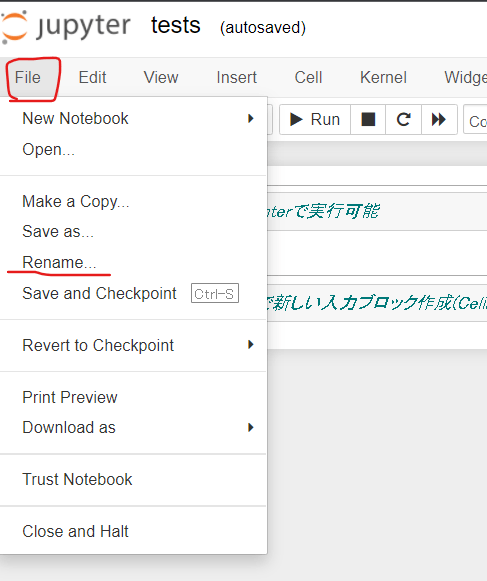This screenshot has height=581, width=487.
Task: Expand the Download as submenu
Action: tap(133, 427)
